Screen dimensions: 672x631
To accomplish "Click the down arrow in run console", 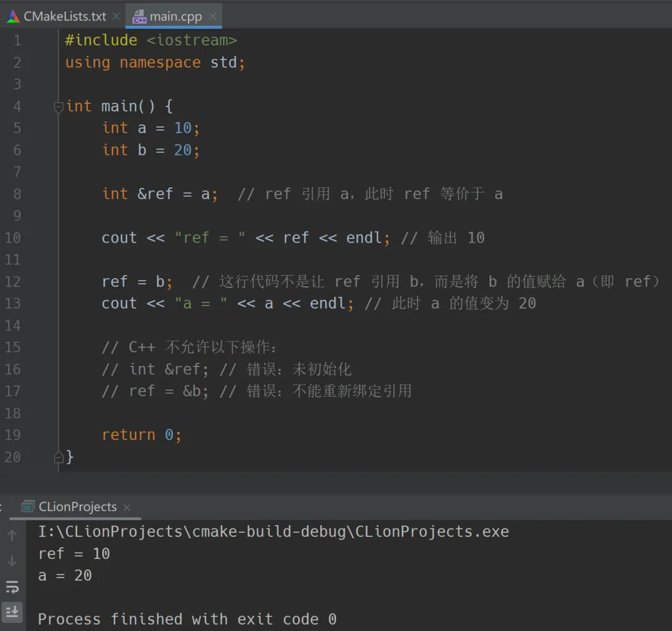I will (x=12, y=561).
